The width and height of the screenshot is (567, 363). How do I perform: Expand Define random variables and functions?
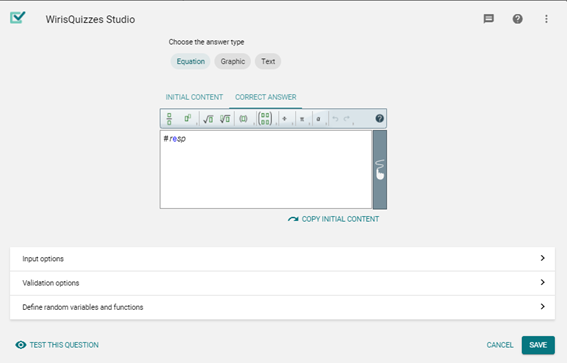click(x=282, y=307)
